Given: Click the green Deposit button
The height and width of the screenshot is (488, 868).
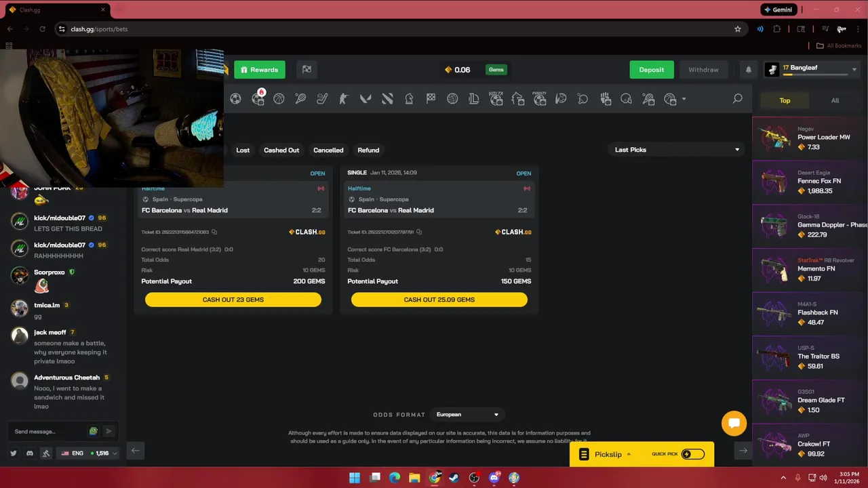Looking at the screenshot, I should 652,70.
